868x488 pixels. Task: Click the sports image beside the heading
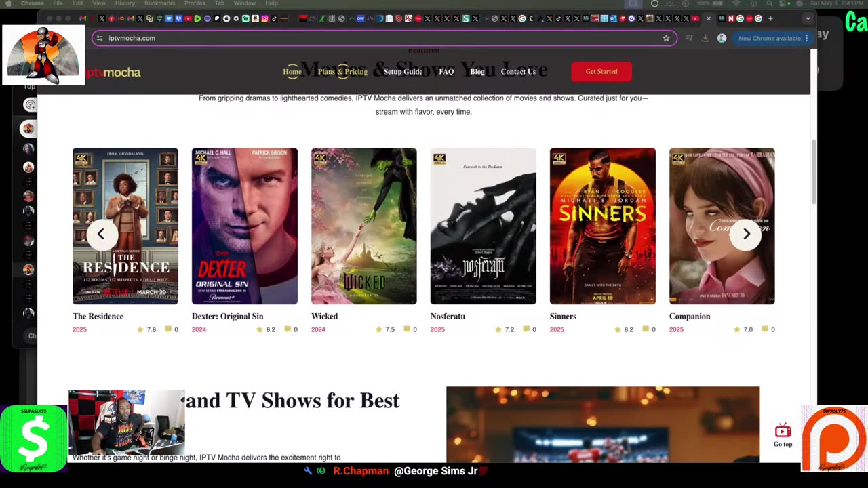point(603,424)
